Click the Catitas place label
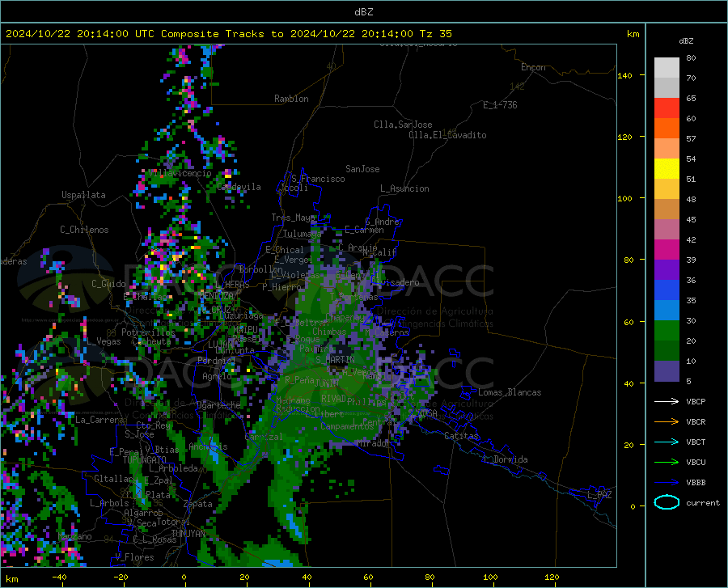728x588 pixels. (x=462, y=436)
